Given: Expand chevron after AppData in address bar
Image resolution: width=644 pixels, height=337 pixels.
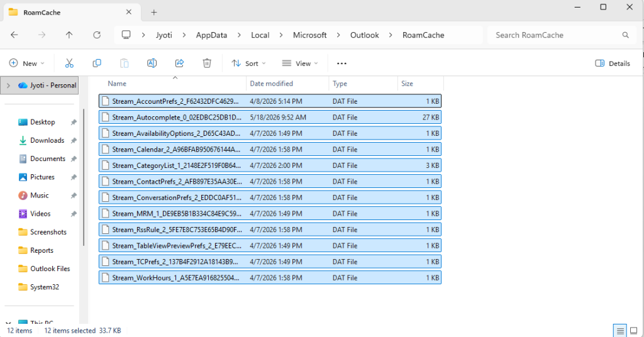Looking at the screenshot, I should coord(239,35).
